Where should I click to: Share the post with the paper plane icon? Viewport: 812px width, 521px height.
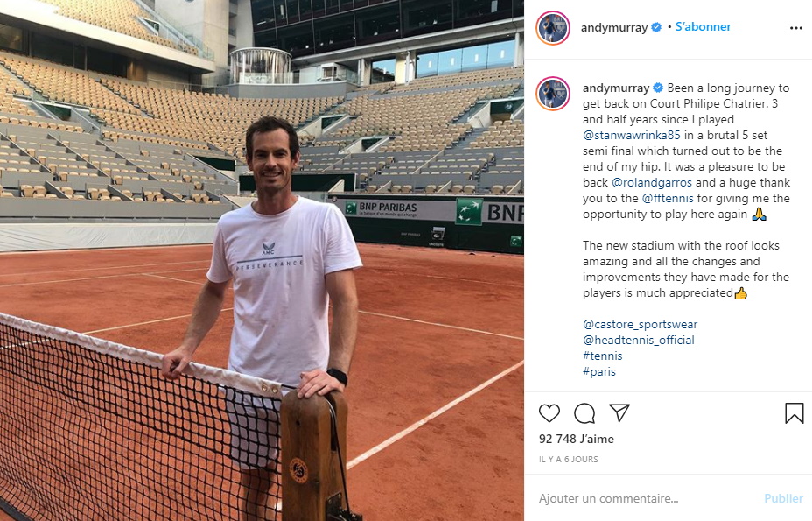point(619,412)
